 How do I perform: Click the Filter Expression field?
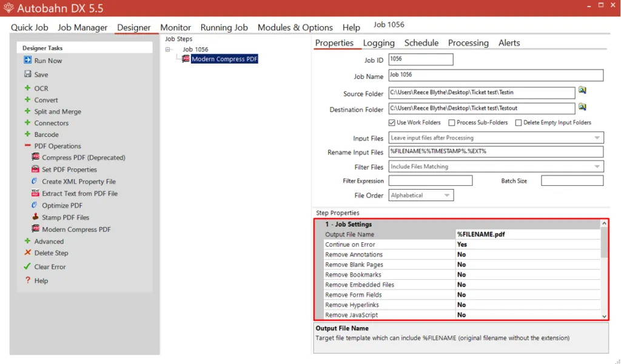tap(431, 180)
